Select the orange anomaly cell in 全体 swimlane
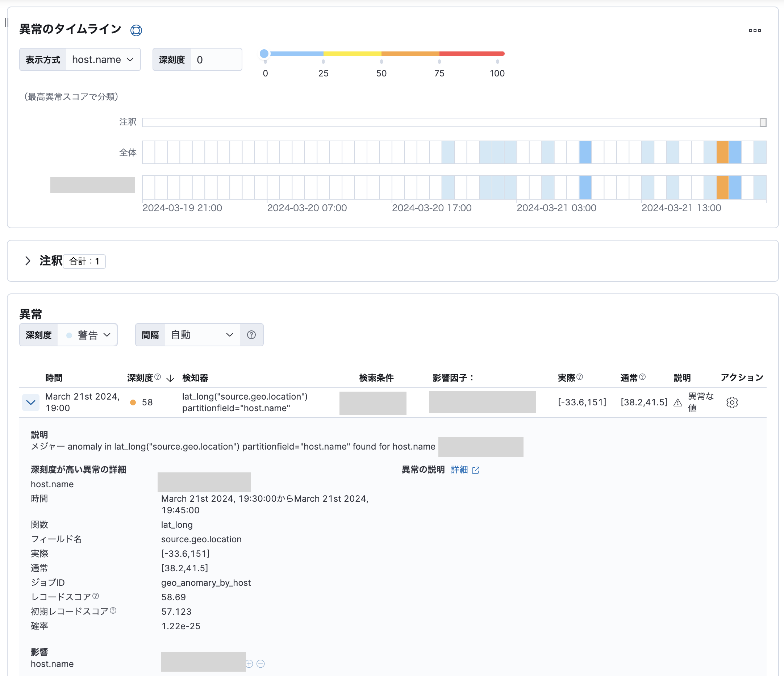The height and width of the screenshot is (676, 784). 722,153
